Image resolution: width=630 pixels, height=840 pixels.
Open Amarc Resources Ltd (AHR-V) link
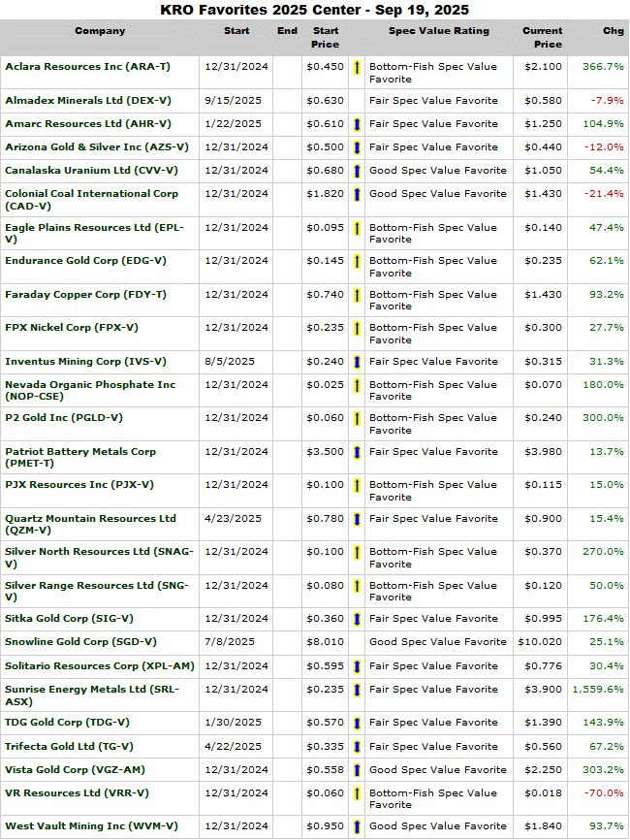[x=88, y=124]
